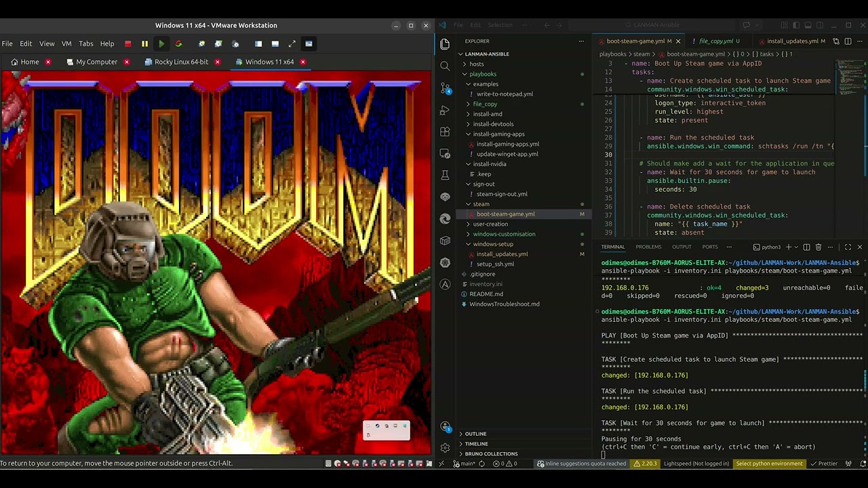868x488 pixels.
Task: Open Search view in VS Code activity bar
Action: pos(445,66)
